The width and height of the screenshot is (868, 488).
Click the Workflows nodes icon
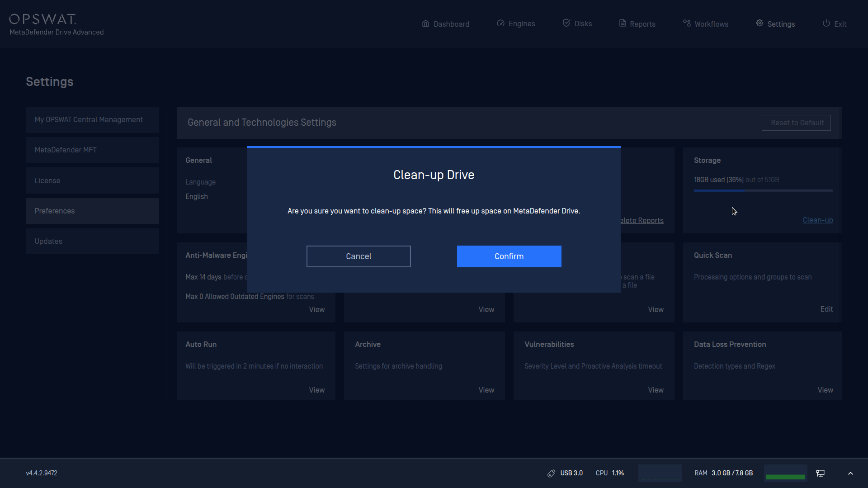[x=687, y=24]
